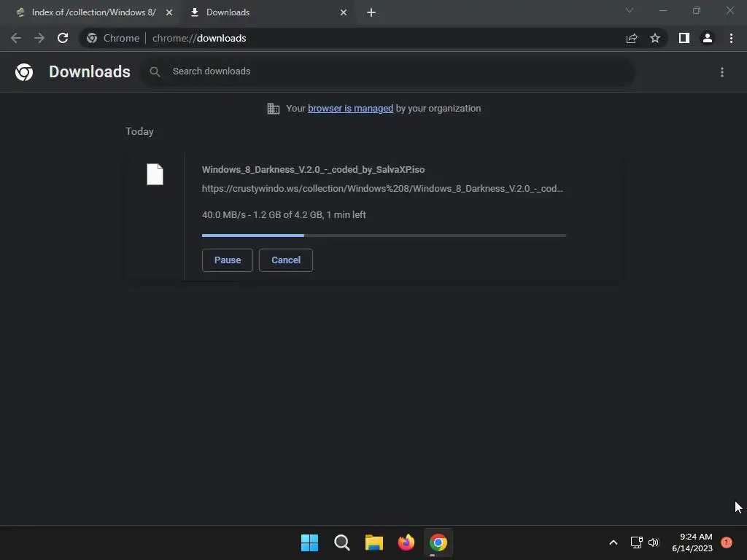Open a new tab
This screenshot has height=560, width=747.
click(371, 12)
